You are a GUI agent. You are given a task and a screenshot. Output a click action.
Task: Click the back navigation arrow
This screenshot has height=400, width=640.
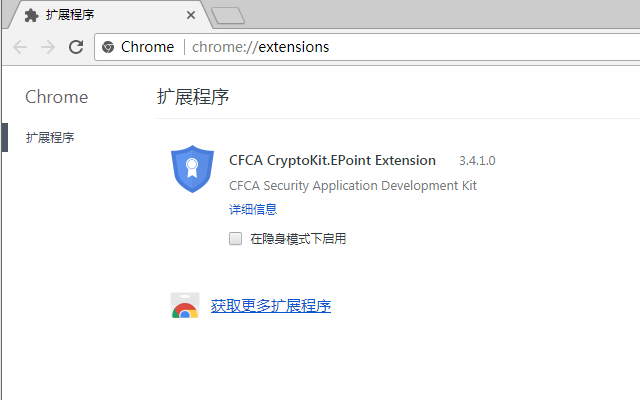click(20, 47)
